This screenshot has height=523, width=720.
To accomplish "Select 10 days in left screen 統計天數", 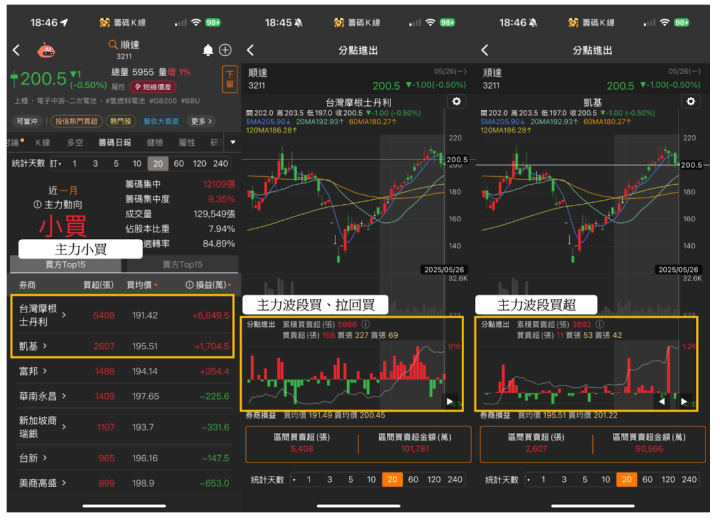I will 137,163.
